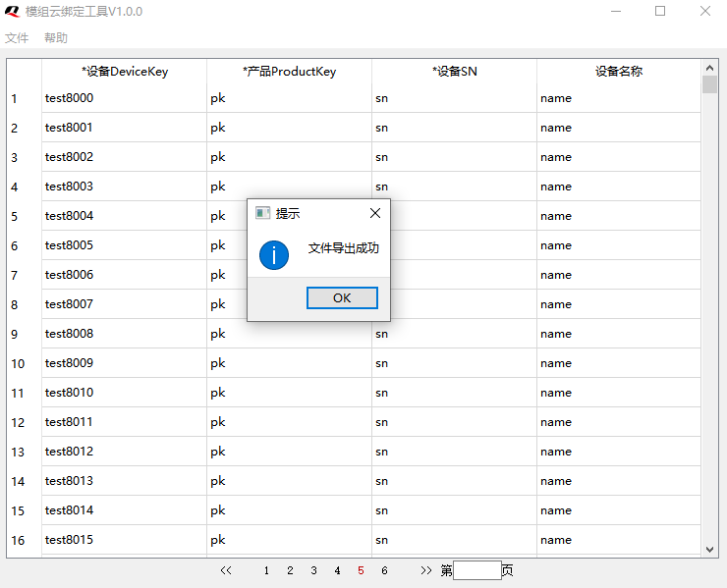The width and height of the screenshot is (727, 588).
Task: Select the test8014 cell
Action: point(124,510)
